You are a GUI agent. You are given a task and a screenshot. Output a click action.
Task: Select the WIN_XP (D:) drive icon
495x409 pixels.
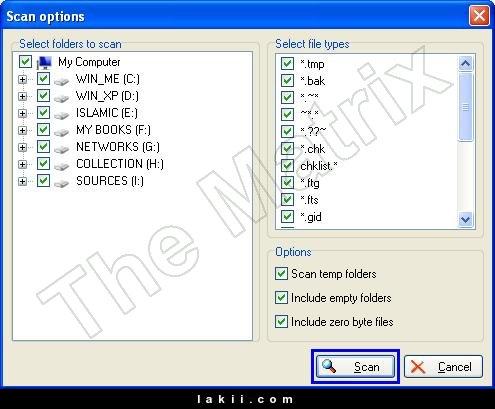point(61,98)
